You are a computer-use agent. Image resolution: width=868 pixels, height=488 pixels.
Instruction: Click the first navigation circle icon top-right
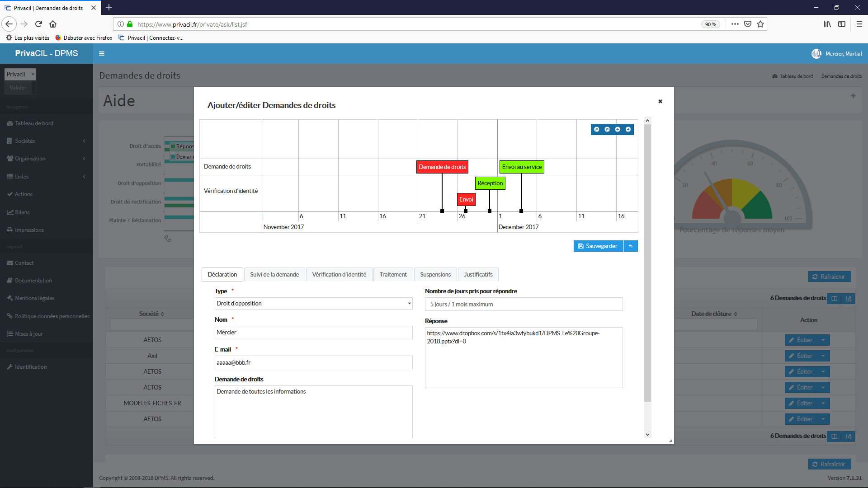(597, 129)
